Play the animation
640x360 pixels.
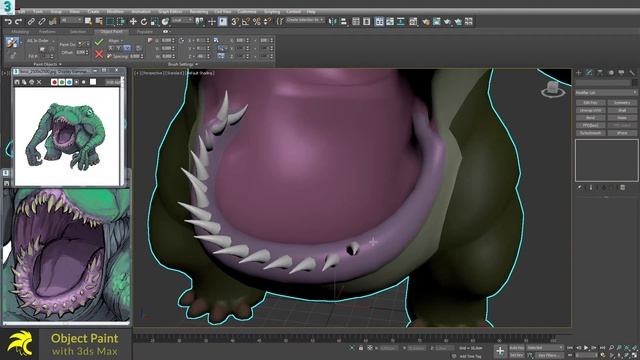pyautogui.click(x=586, y=348)
